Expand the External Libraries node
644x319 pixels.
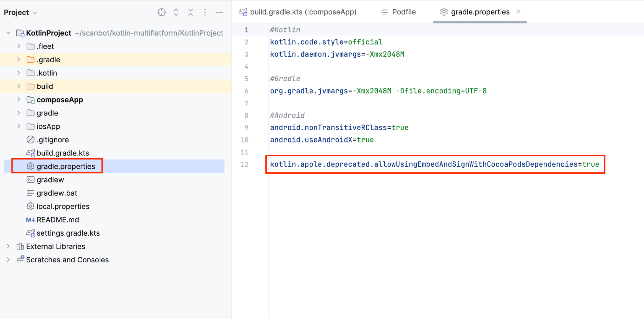pos(8,246)
